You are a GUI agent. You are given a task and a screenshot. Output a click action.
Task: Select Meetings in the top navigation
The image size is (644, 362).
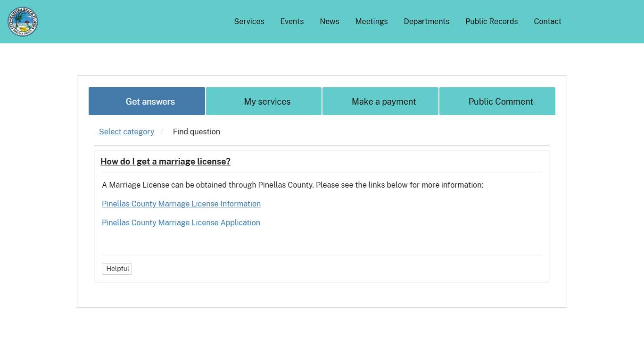tap(371, 22)
